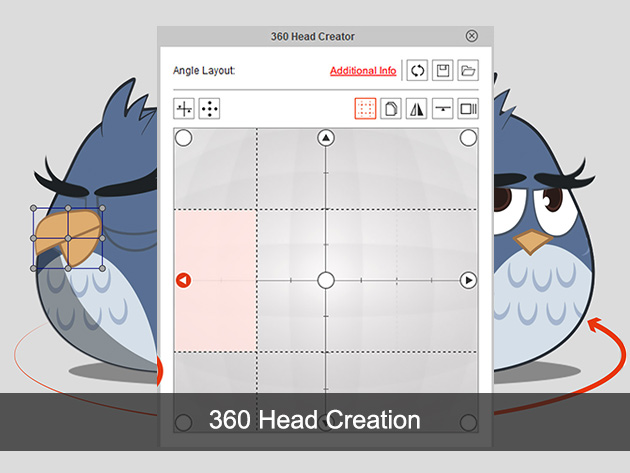The height and width of the screenshot is (473, 630).
Task: Click the rectangle with bars icon
Action: tap(468, 109)
